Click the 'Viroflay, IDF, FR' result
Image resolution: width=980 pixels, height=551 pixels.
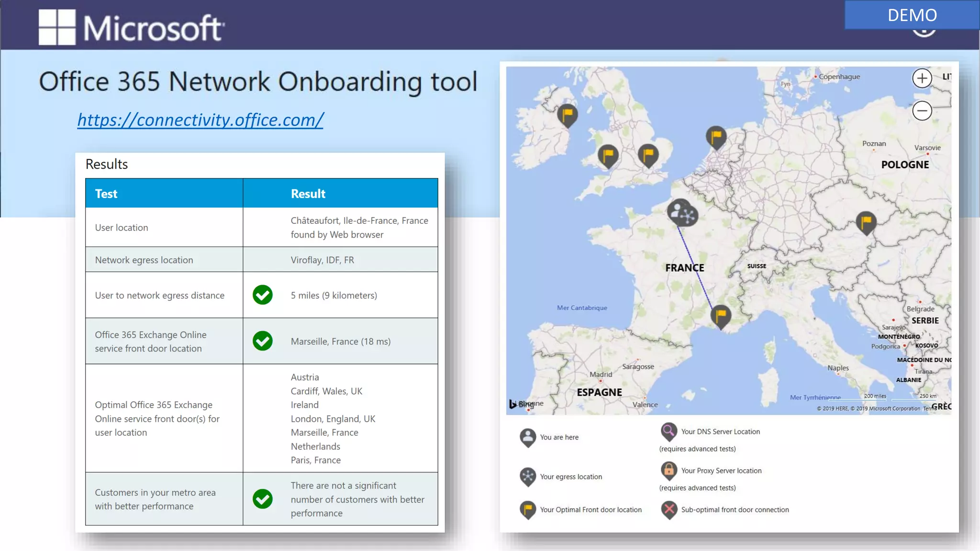click(323, 260)
